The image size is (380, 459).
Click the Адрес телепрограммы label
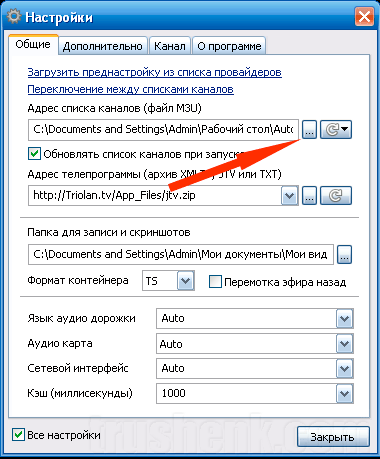pos(154,174)
